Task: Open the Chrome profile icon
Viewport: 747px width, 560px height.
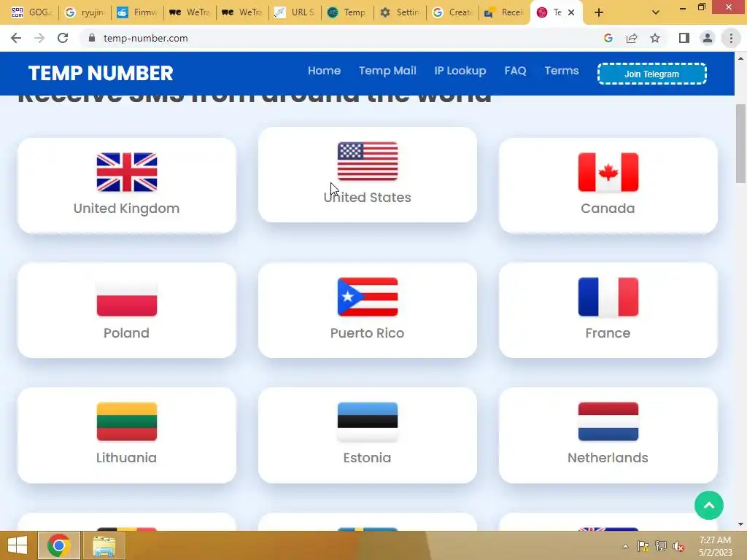Action: 708,38
